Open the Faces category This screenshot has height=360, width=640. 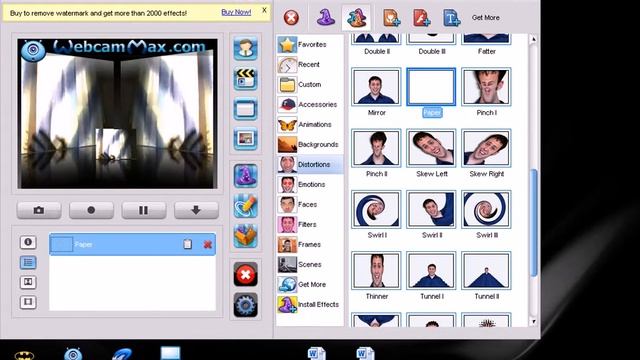coord(309,204)
